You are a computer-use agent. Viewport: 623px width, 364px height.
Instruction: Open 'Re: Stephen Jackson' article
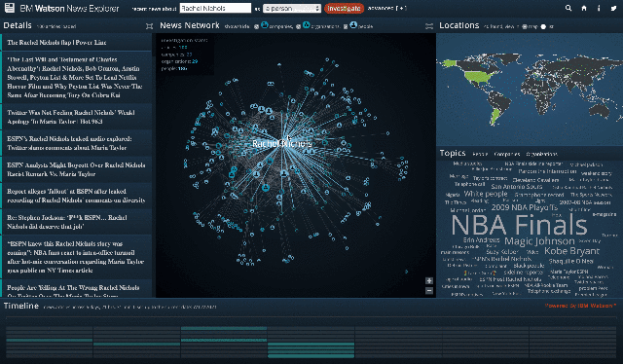[x=76, y=222]
